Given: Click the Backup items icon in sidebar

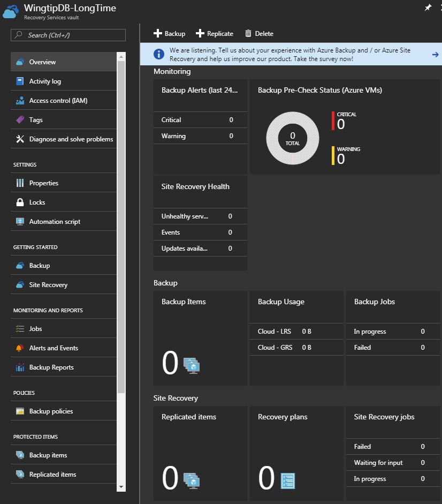Looking at the screenshot, I should pyautogui.click(x=20, y=455).
